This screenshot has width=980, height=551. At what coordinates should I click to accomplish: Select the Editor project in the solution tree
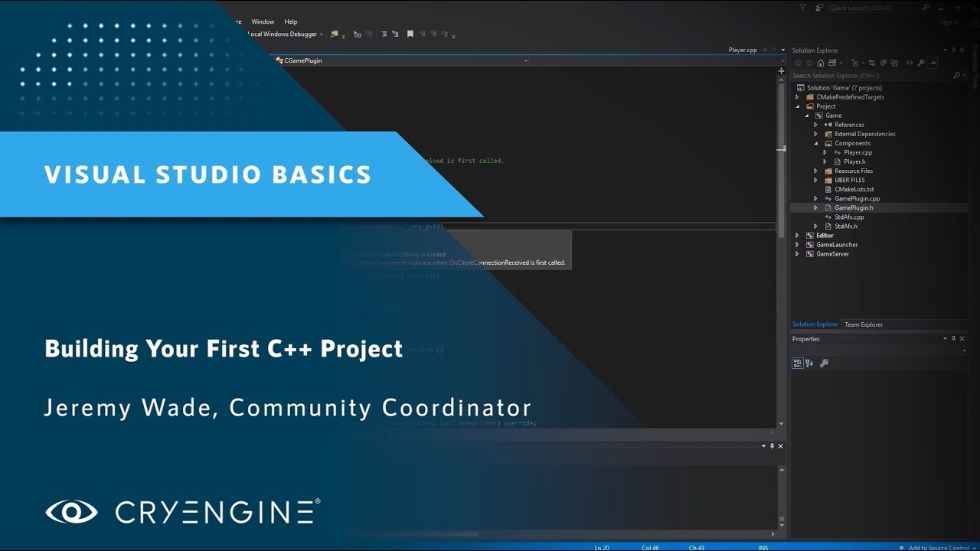point(825,235)
